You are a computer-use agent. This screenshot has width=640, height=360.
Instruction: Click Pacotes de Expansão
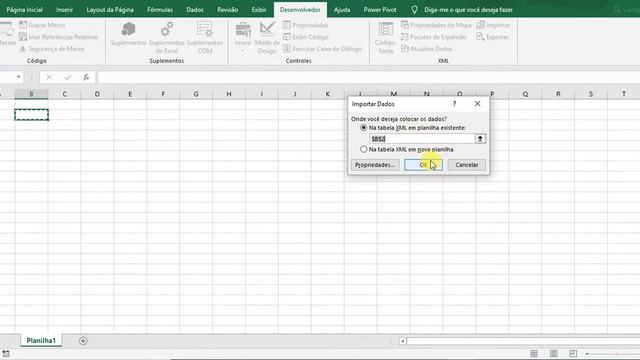click(433, 37)
